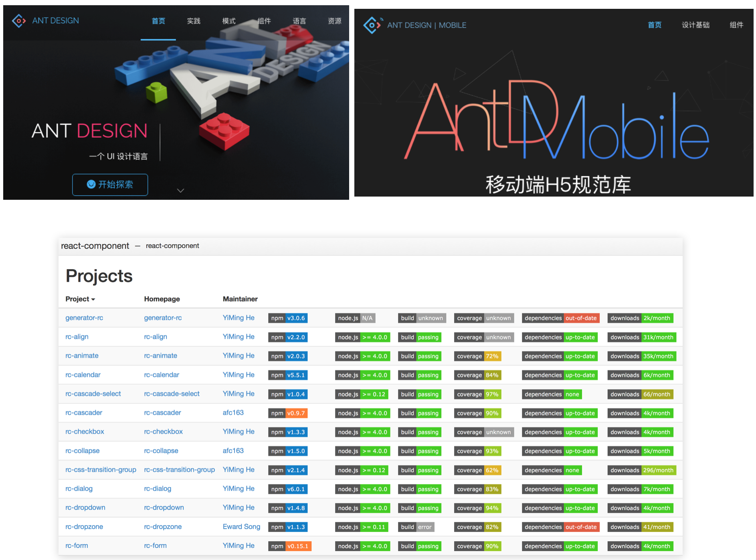This screenshot has width=756, height=560.
Task: Click downloads 7k/month badge for rc-dialog
Action: pos(640,489)
